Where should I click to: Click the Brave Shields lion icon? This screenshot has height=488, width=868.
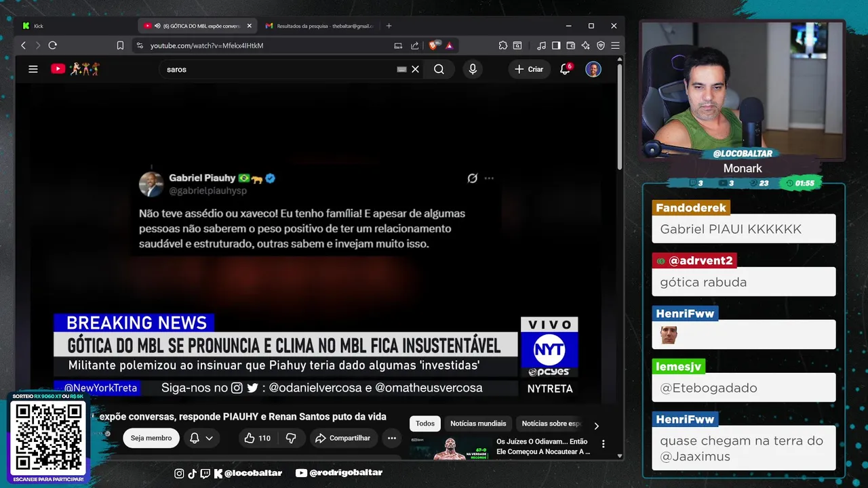click(x=434, y=45)
